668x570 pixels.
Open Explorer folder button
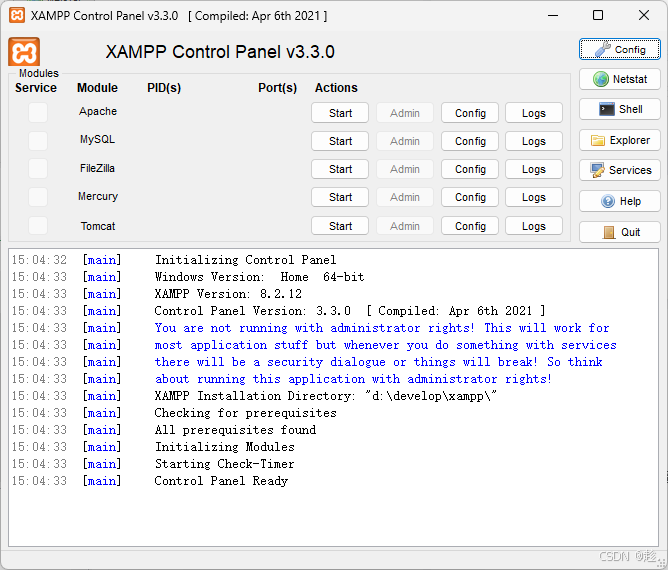click(x=619, y=140)
